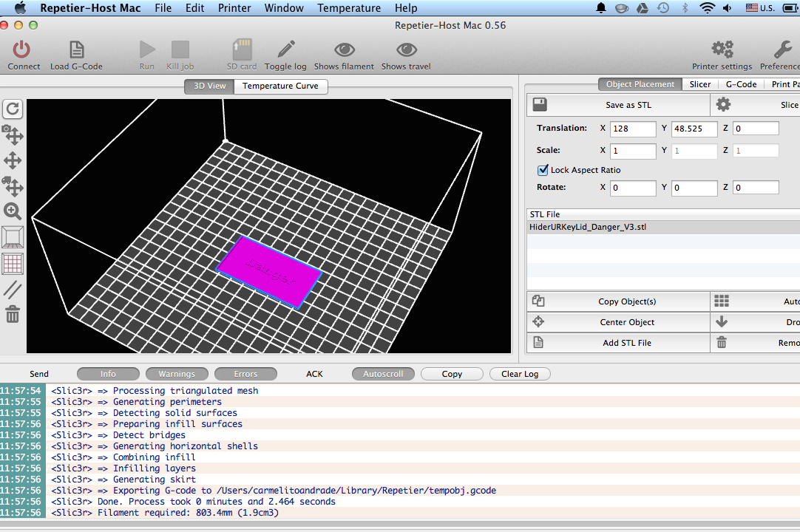800x532 pixels.
Task: Click the auto-position grid icon
Action: pos(722,301)
